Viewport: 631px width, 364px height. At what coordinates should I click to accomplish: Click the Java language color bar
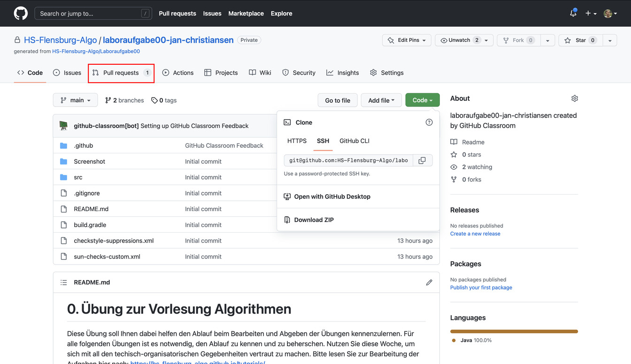[514, 332]
